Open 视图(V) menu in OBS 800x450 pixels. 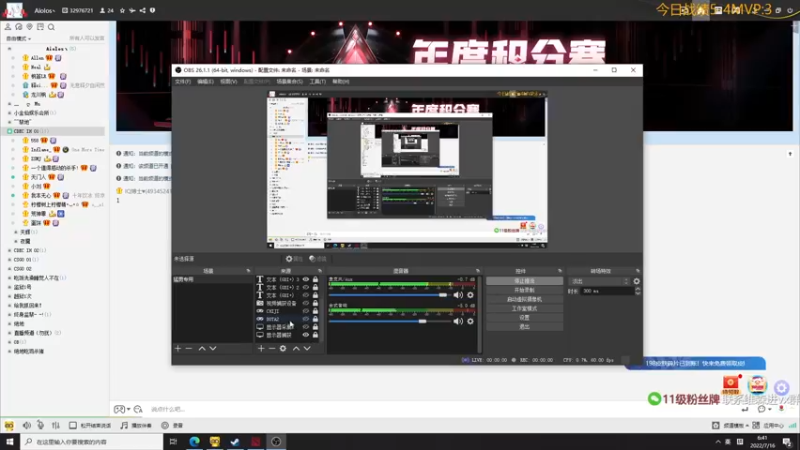[x=229, y=82]
